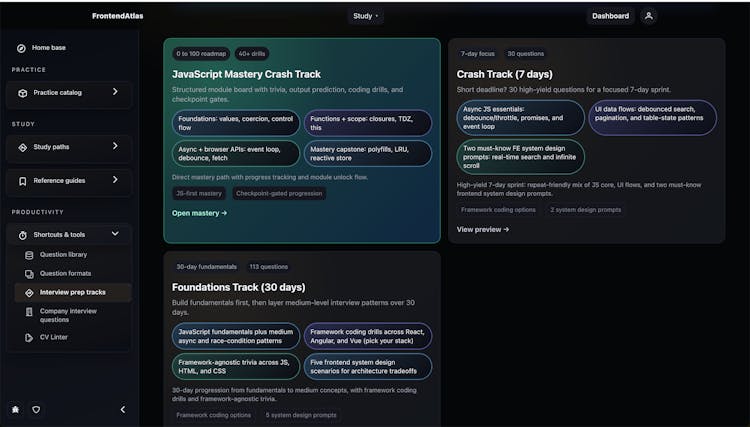The image size is (750, 427).
Task: Click the Company interview questions building icon
Action: coord(29,312)
